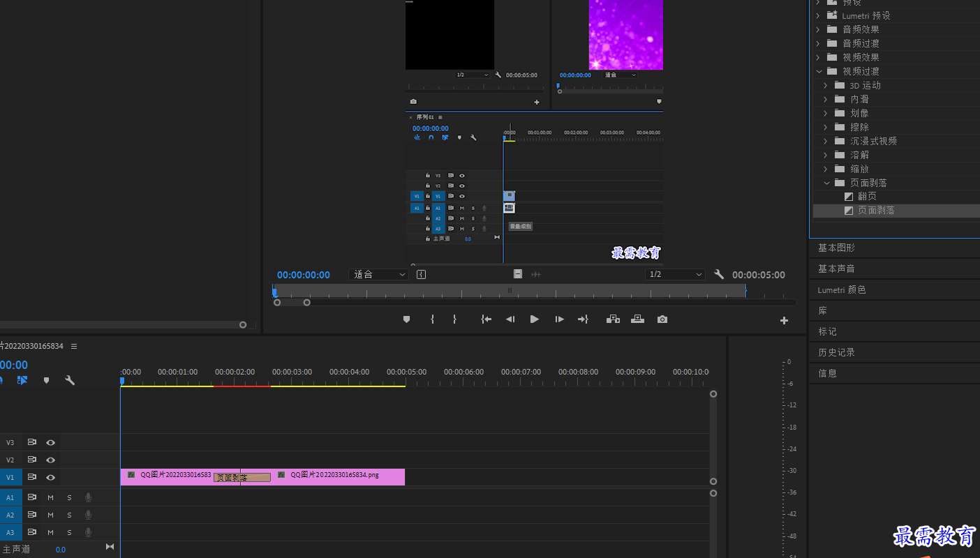The height and width of the screenshot is (558, 980).
Task: Open the button editor plus icon
Action: click(784, 321)
